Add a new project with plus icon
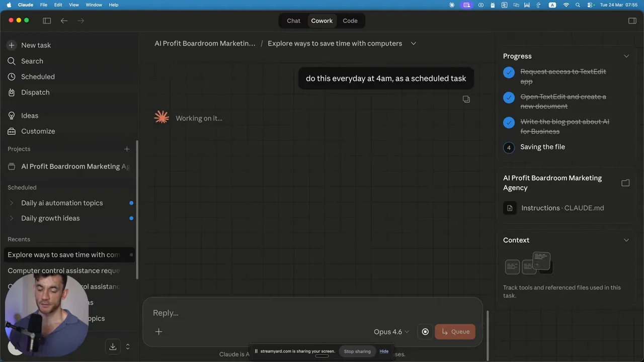Screen dimensions: 644x362 point(127,149)
